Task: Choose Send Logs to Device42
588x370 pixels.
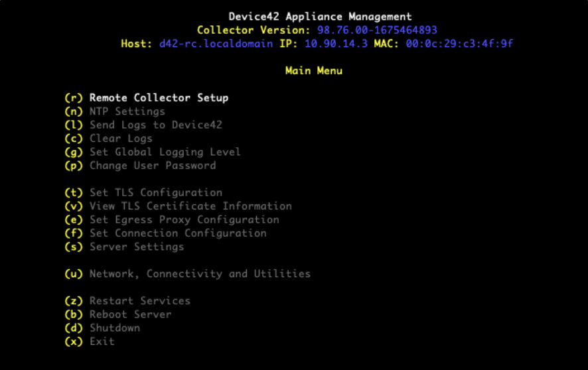Action: tap(143, 125)
